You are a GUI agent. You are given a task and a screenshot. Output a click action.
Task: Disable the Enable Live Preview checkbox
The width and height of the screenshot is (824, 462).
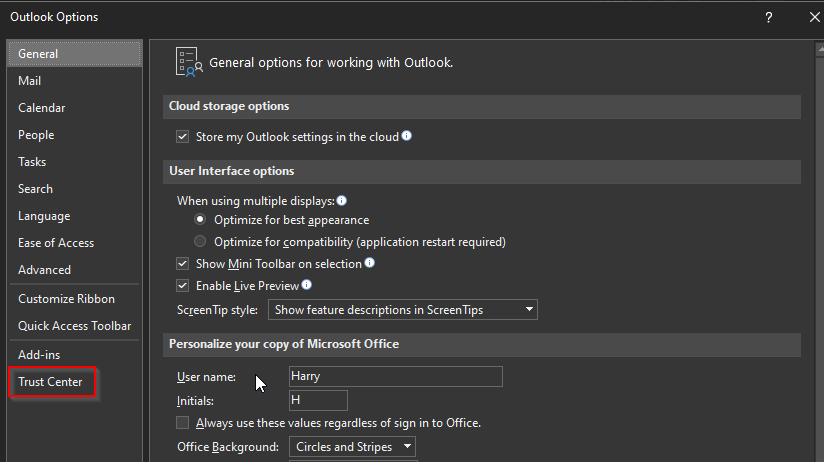click(x=183, y=286)
